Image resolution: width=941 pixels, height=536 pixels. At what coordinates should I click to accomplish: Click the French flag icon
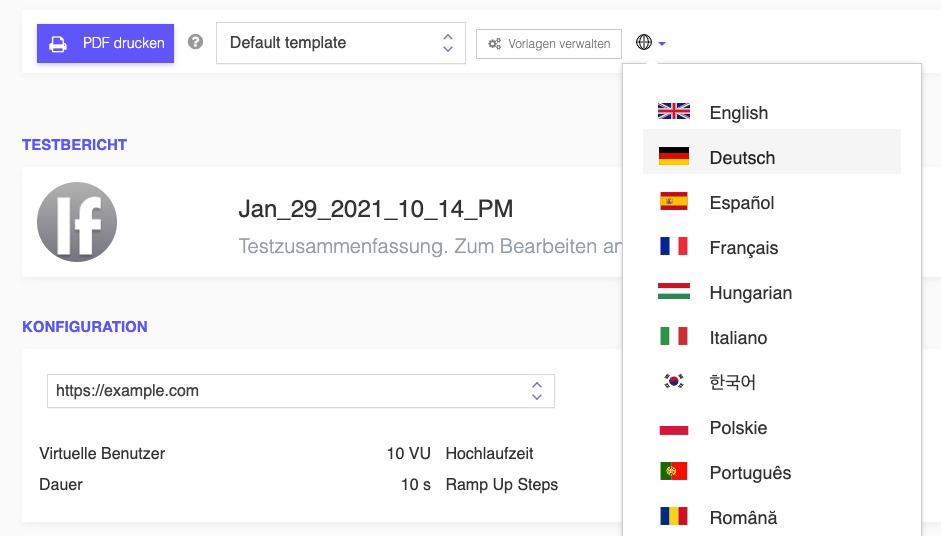click(674, 247)
